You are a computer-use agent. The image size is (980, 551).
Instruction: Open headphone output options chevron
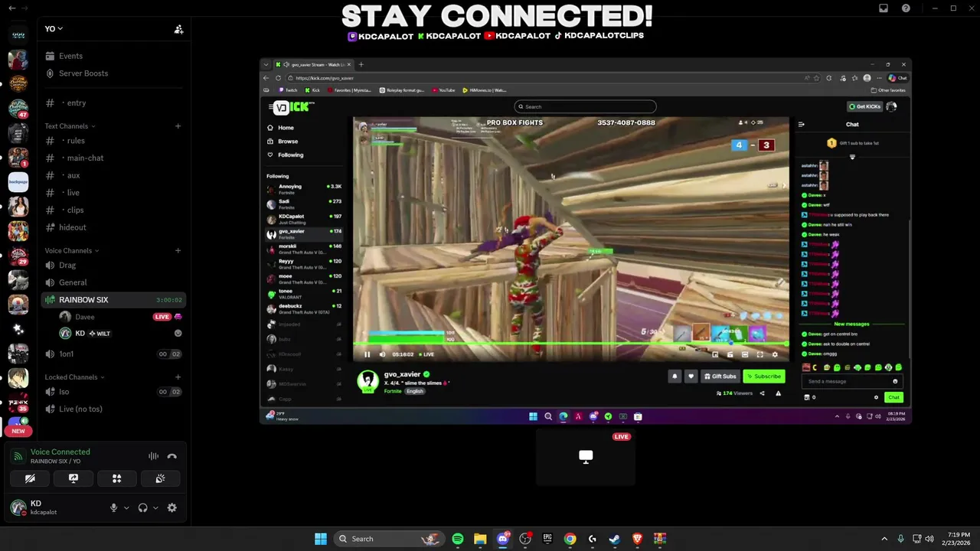(x=155, y=507)
